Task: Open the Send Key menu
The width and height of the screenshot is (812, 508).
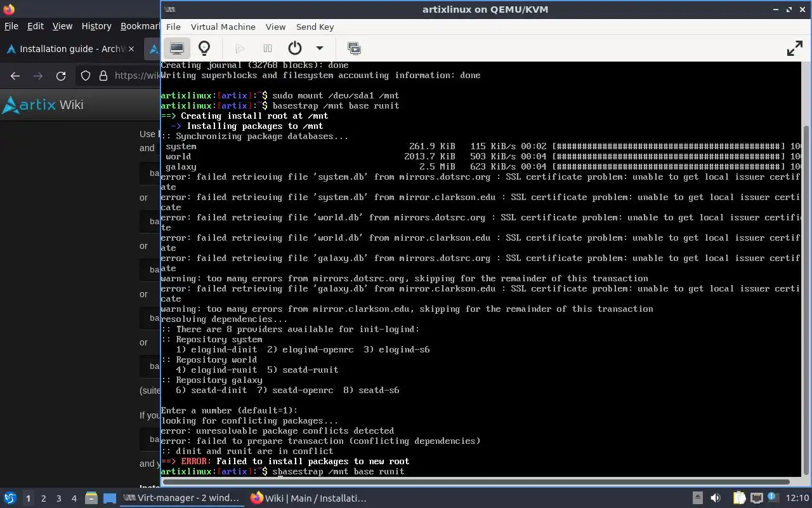Action: pos(315,27)
